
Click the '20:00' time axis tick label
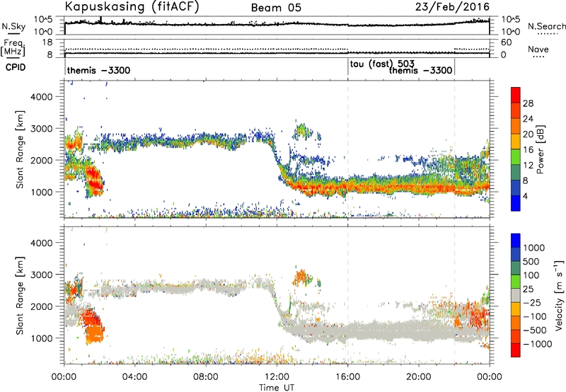[x=419, y=377]
